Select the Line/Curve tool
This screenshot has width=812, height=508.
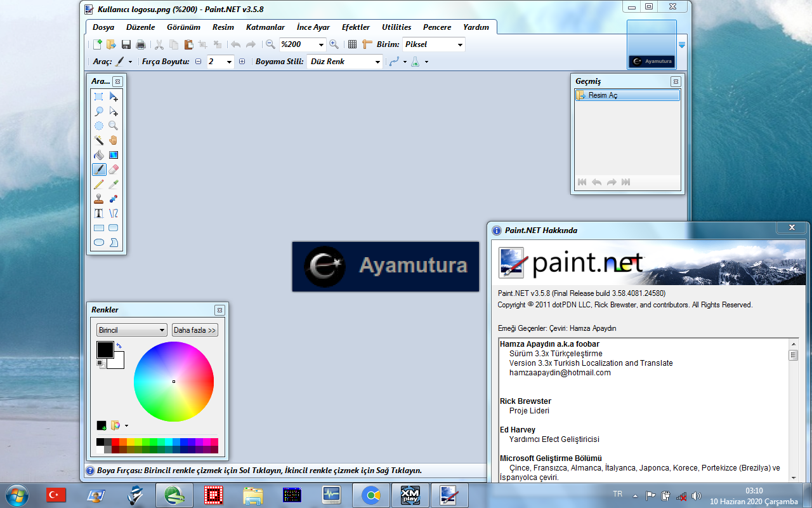coord(114,213)
